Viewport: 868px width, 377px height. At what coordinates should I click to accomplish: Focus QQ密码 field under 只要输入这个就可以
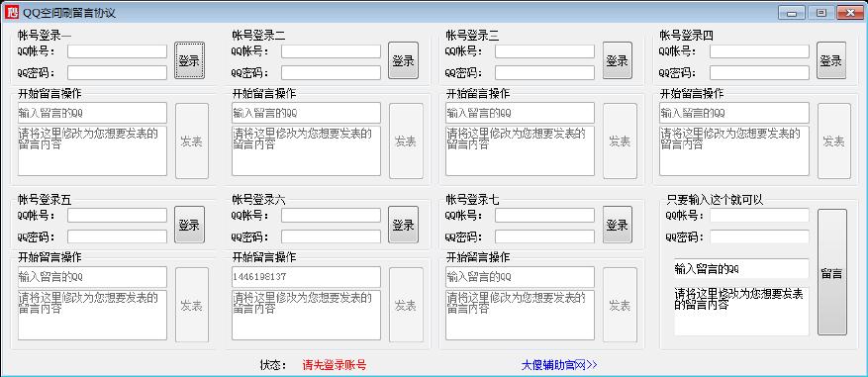759,236
